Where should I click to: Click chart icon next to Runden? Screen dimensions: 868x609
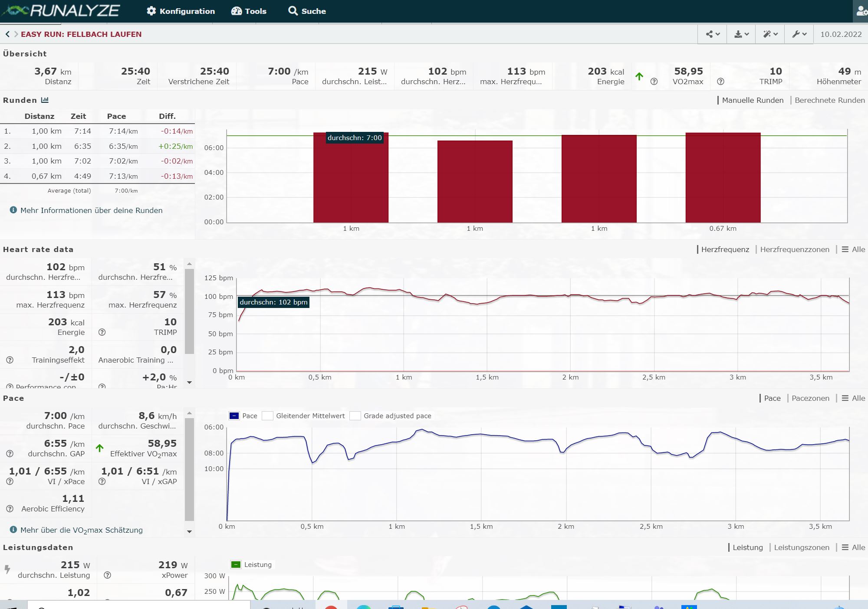click(45, 100)
